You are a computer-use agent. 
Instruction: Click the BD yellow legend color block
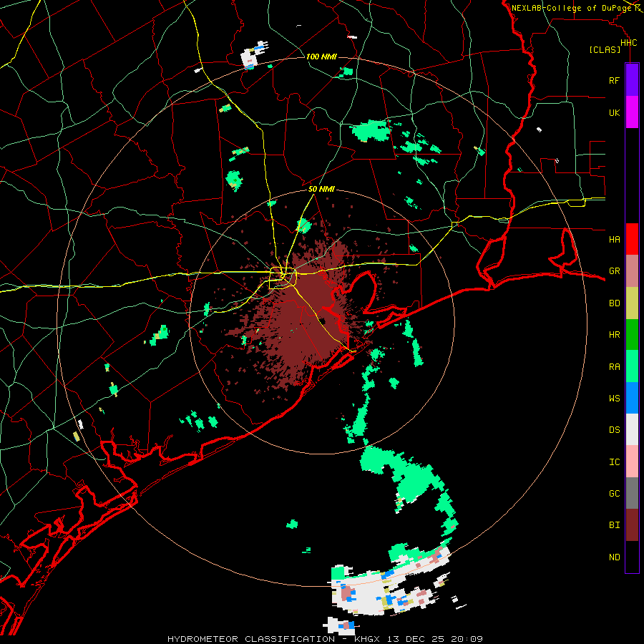pyautogui.click(x=632, y=303)
